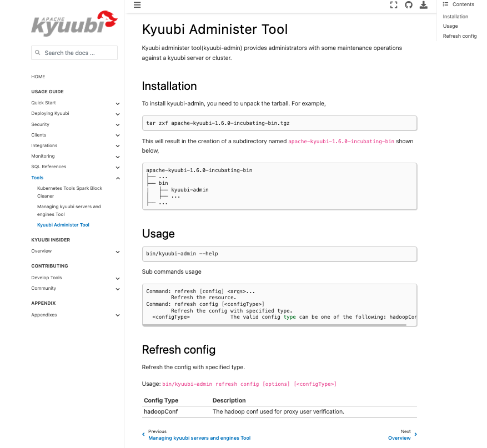Viewport: 487px width, 448px height.
Task: Open the HOME navigation link
Action: 38,77
